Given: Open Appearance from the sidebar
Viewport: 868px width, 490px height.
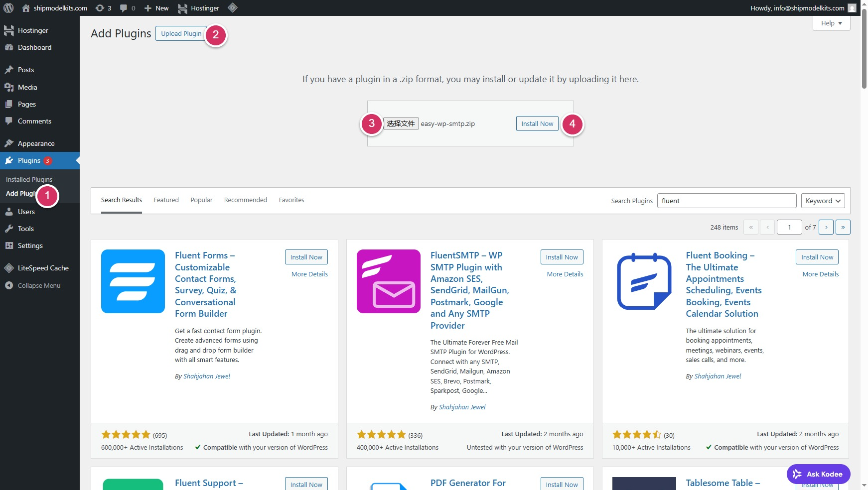Looking at the screenshot, I should [36, 143].
